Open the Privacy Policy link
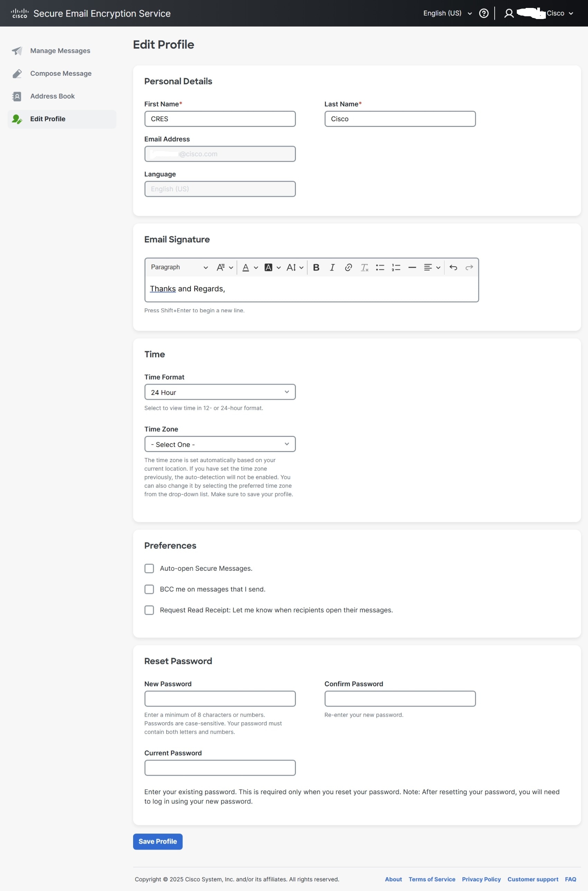Viewport: 588px width, 891px height. [x=481, y=879]
